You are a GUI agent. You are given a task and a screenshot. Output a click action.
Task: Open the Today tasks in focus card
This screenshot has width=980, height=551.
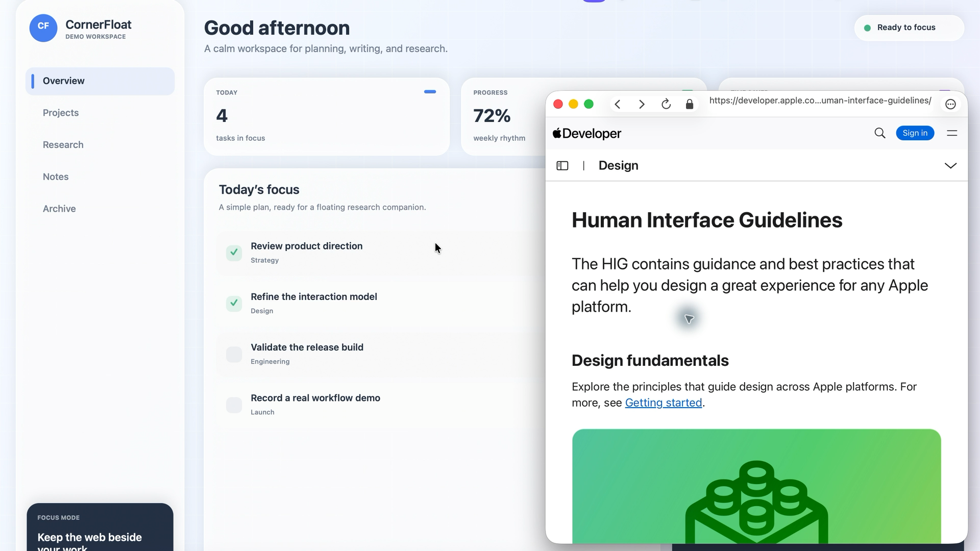click(327, 116)
